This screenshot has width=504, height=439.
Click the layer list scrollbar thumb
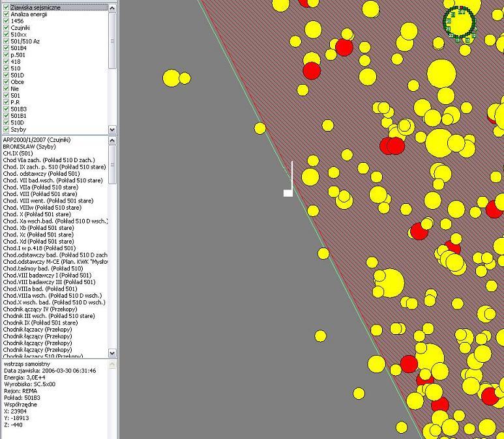coord(112,41)
